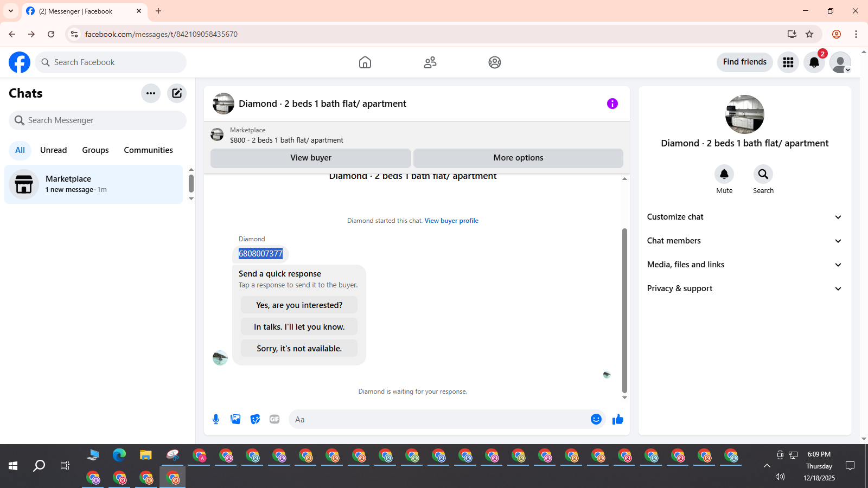This screenshot has height=488, width=868.
Task: Expand Chat members section
Action: click(x=744, y=241)
